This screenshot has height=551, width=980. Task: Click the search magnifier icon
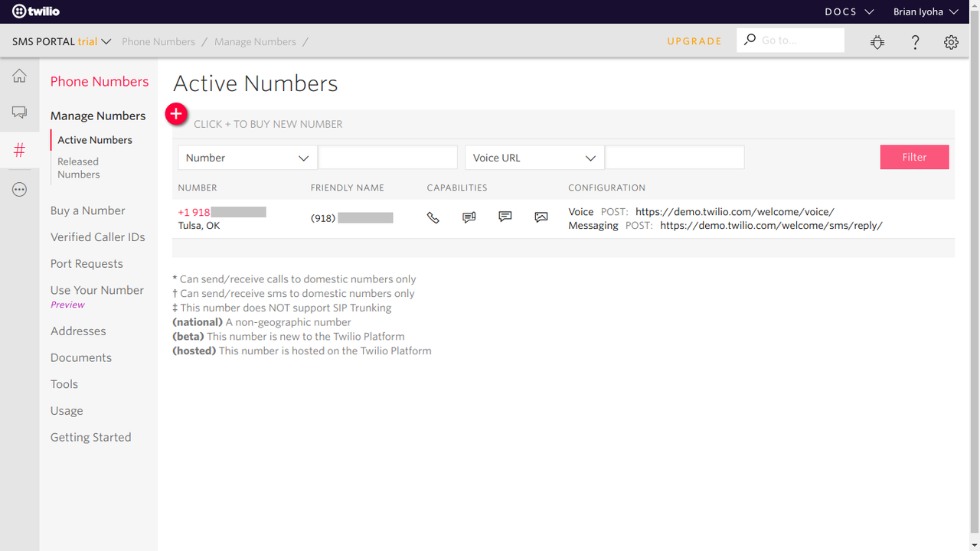click(x=750, y=40)
